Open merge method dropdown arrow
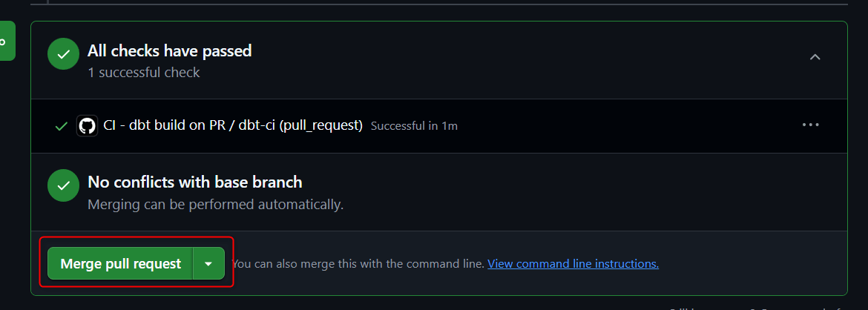The image size is (868, 310). click(208, 263)
